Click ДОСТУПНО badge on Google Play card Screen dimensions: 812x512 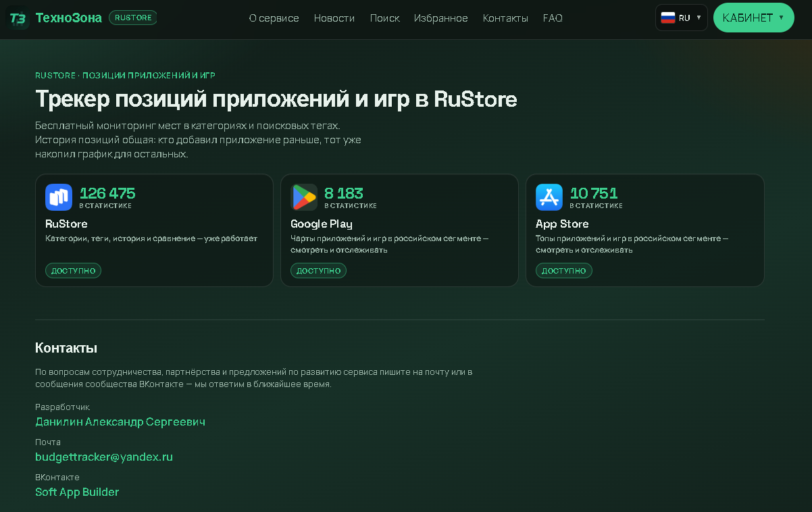pos(319,271)
